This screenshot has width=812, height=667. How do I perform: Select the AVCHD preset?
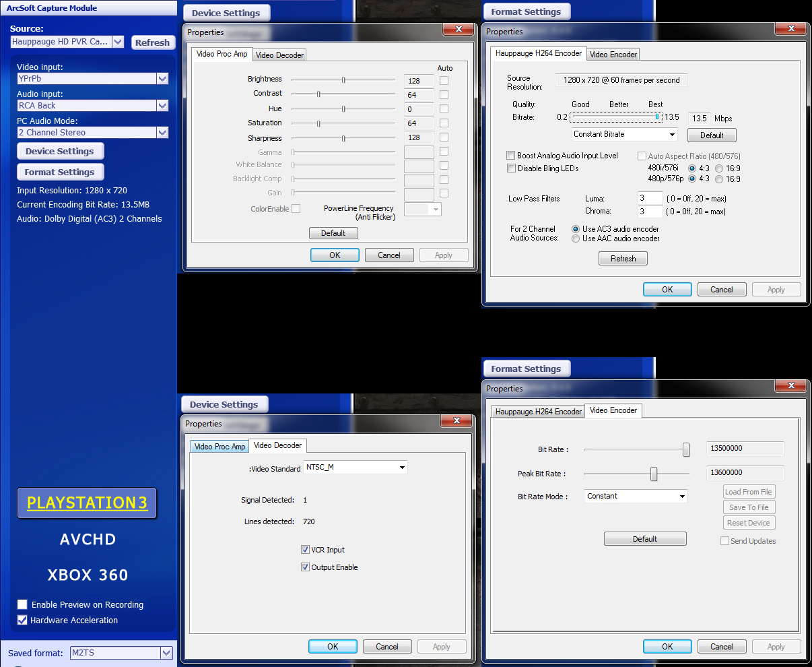tap(88, 539)
